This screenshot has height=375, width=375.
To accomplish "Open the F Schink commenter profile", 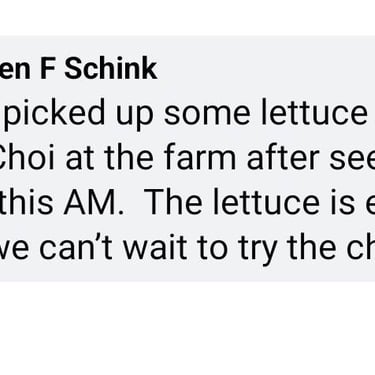I will [78, 69].
